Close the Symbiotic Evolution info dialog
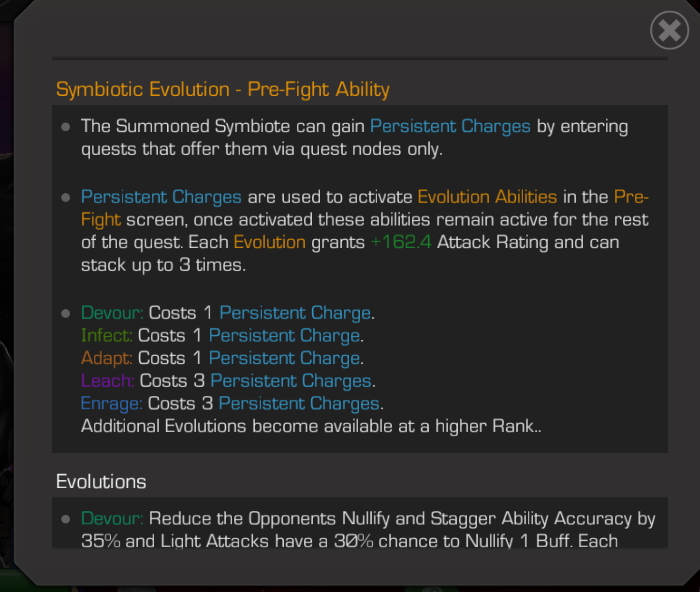 (669, 30)
